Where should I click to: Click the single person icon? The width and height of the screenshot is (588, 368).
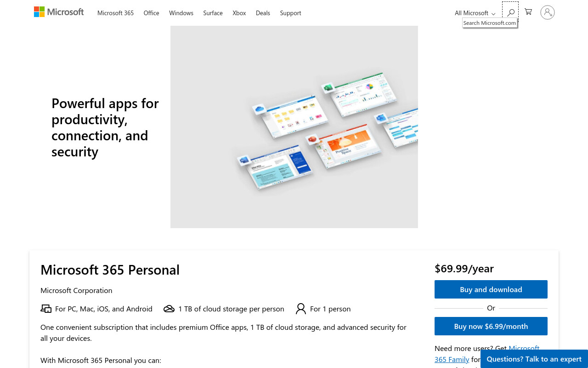pyautogui.click(x=301, y=309)
